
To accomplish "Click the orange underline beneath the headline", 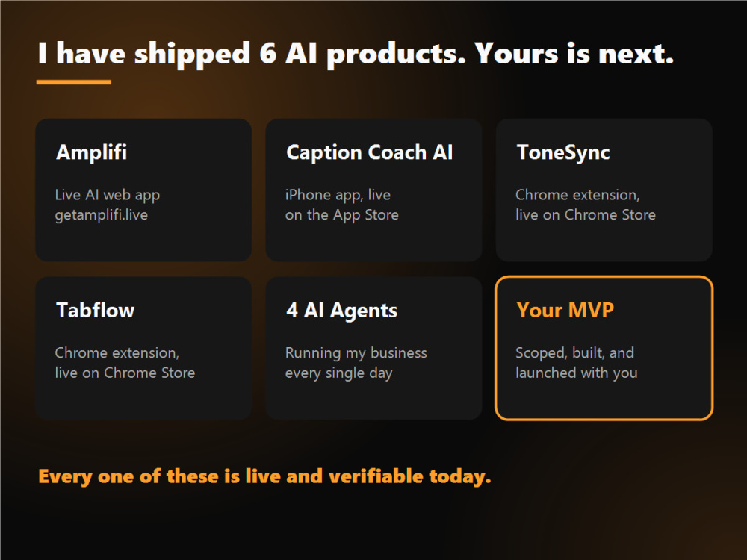I will point(74,82).
